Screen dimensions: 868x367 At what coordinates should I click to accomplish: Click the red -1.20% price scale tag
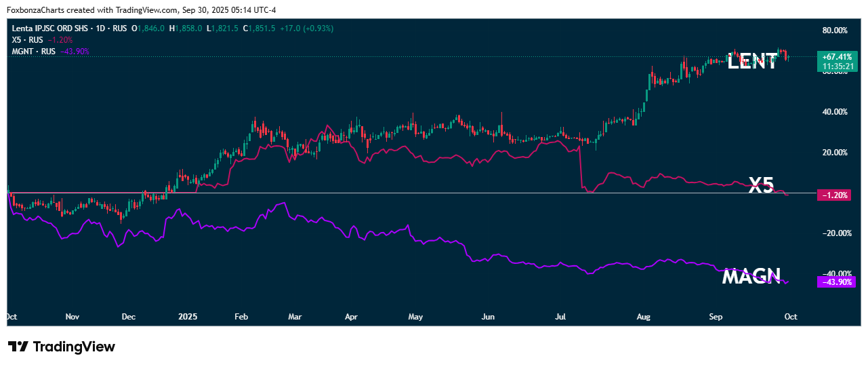[x=837, y=195]
